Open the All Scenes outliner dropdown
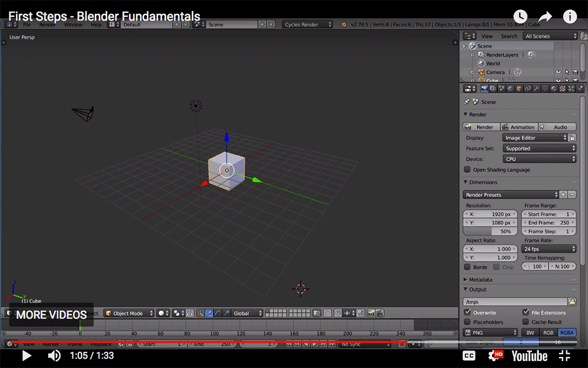The image size is (588, 368). (x=550, y=36)
